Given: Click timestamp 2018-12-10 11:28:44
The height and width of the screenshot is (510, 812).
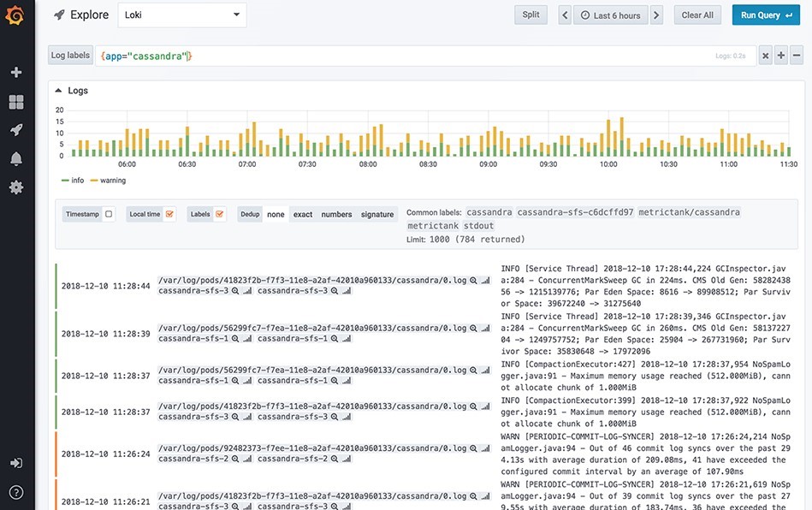Looking at the screenshot, I should pos(105,286).
